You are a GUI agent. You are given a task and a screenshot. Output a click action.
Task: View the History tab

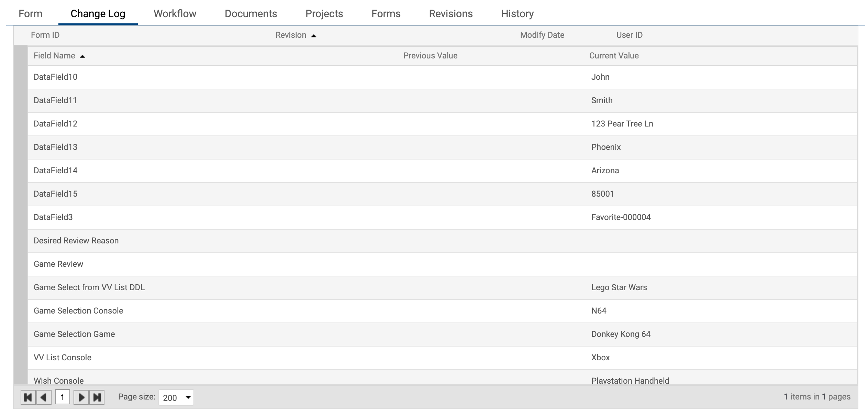(517, 14)
